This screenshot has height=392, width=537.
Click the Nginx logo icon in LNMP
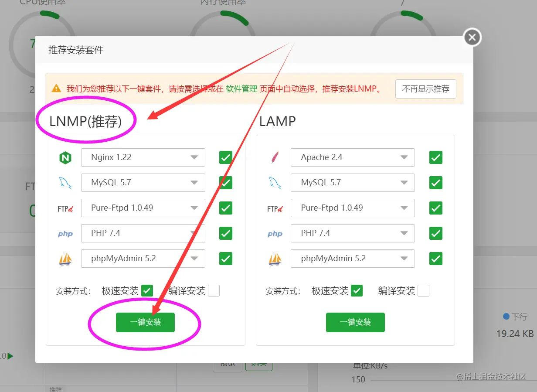[65, 157]
